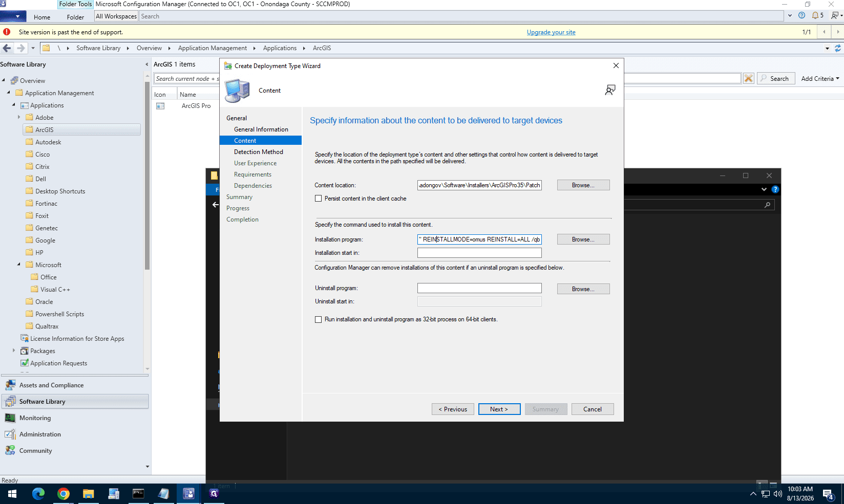This screenshot has height=504, width=844.
Task: Click the Upgrade your site link
Action: click(x=551, y=32)
